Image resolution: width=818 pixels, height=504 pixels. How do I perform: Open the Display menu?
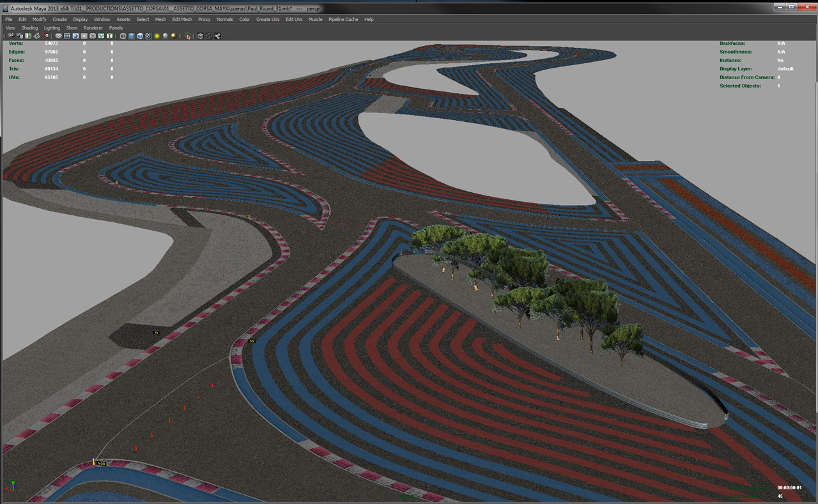tap(81, 20)
